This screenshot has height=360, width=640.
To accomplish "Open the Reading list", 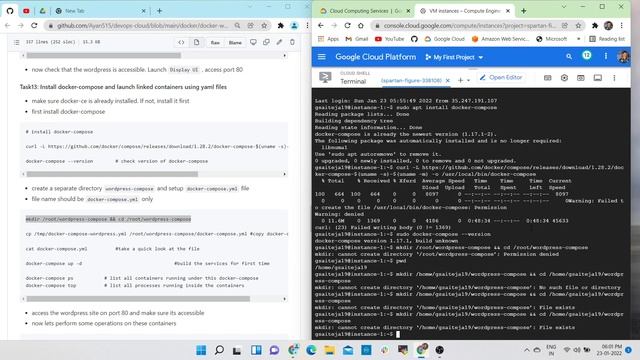I will (607, 39).
